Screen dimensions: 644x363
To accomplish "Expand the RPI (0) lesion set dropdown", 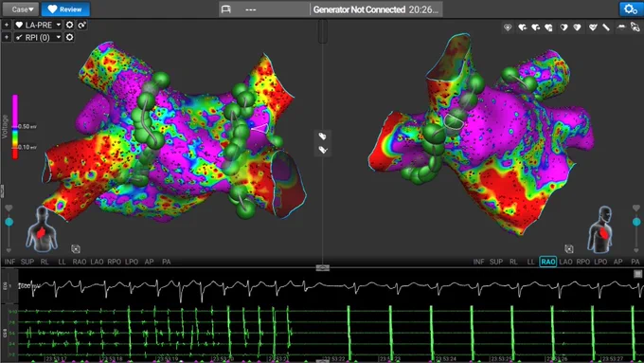I will (38, 37).
